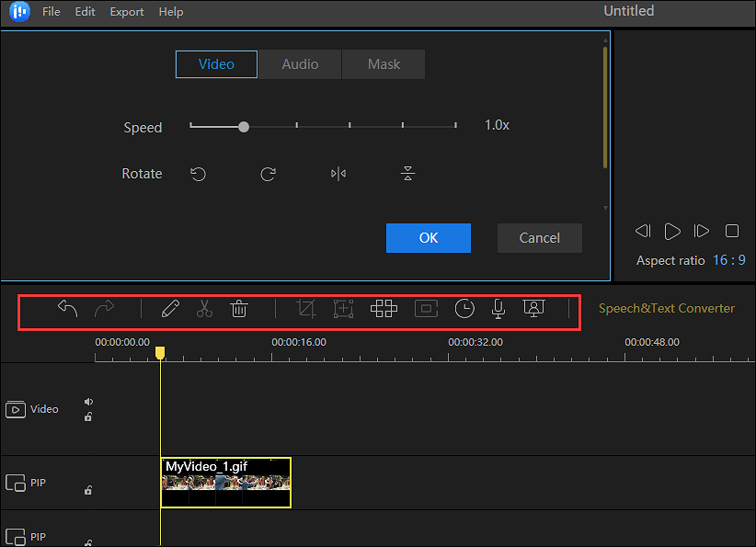The image size is (756, 547).
Task: Click the second PIP track icon
Action: click(x=16, y=537)
